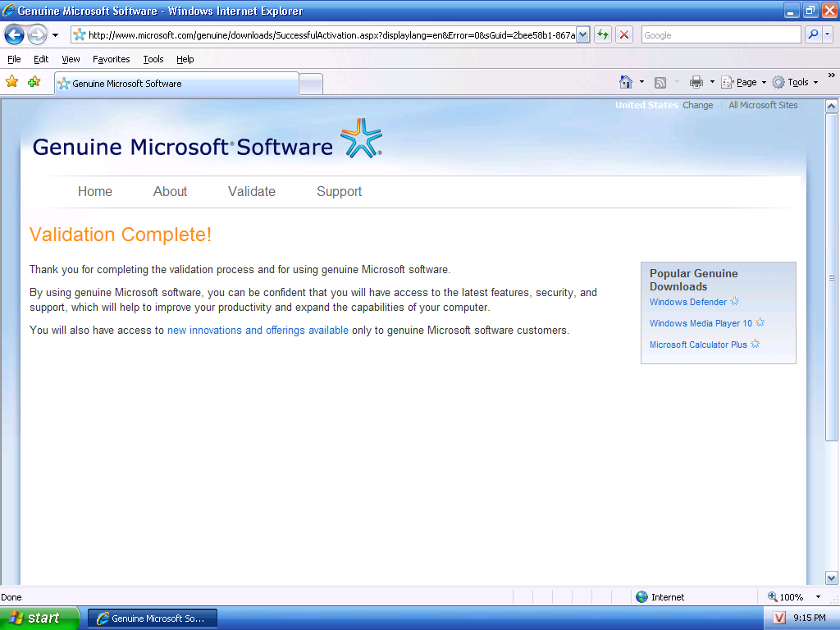Click the scrollbar up arrow
840x630 pixels.
[x=832, y=106]
